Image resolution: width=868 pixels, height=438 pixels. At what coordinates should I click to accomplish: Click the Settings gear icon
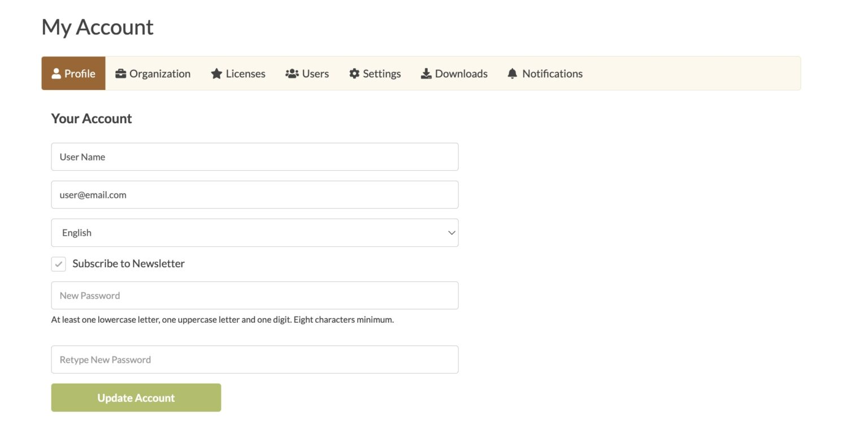click(x=354, y=73)
